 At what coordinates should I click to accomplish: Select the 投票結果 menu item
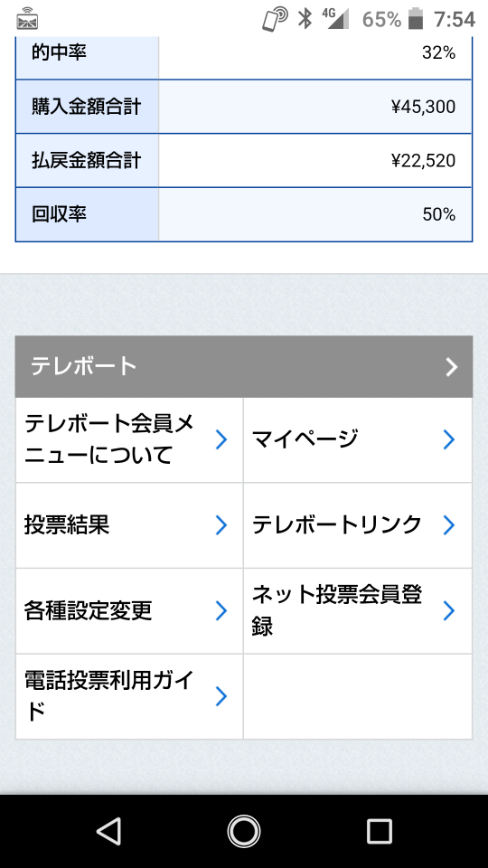click(x=129, y=524)
